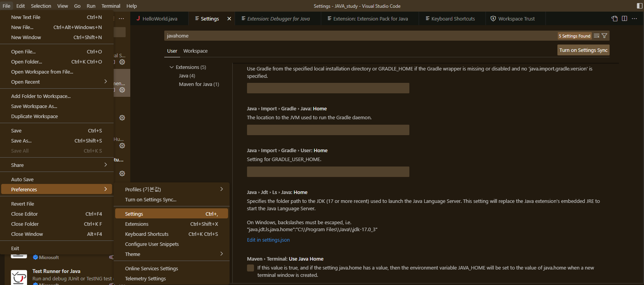The height and width of the screenshot is (285, 644).
Task: Expand the Open Recent submenu arrow
Action: click(x=106, y=81)
